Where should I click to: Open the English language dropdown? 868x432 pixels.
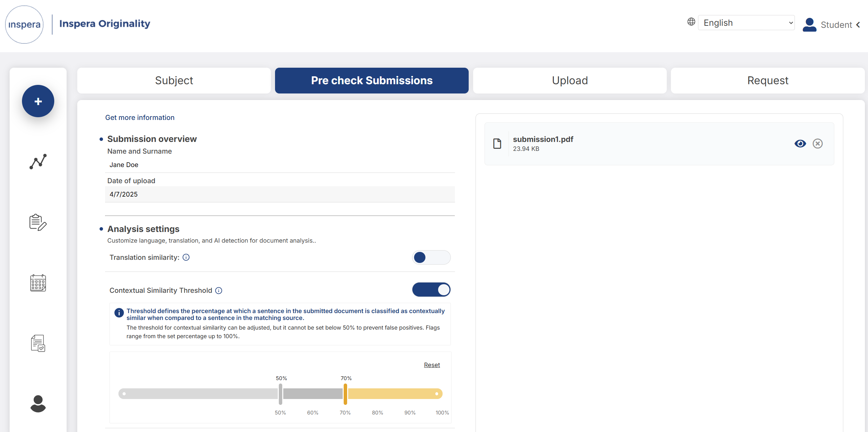746,23
